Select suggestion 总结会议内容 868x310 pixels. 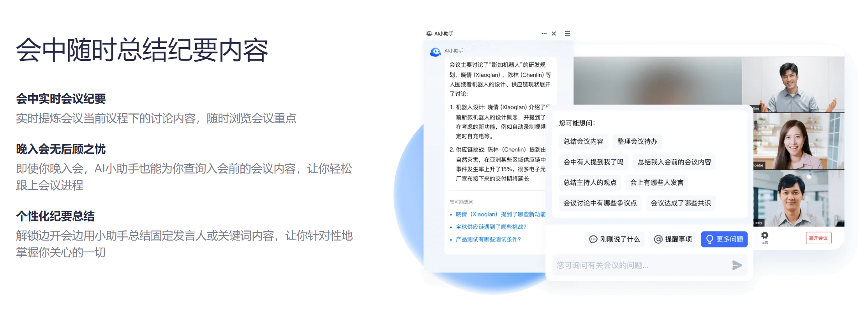click(583, 142)
